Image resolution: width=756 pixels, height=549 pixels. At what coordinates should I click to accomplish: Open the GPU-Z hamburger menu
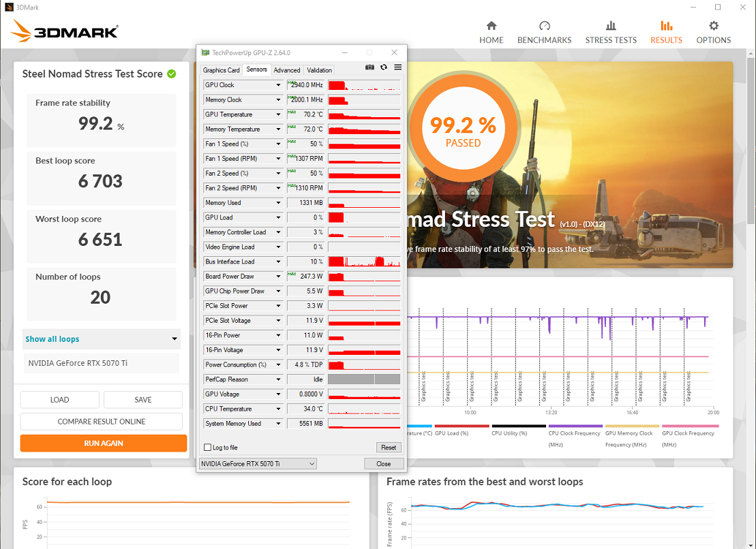click(x=397, y=67)
